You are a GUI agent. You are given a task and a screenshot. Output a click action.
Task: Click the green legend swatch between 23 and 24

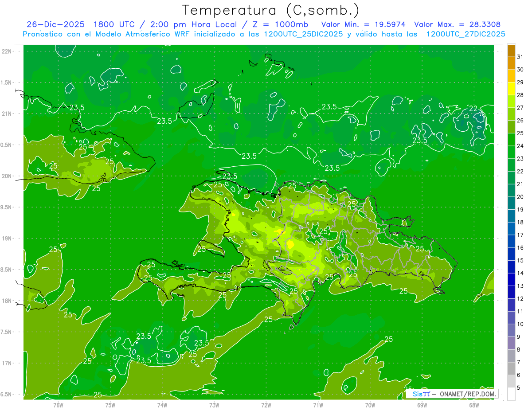(511, 152)
